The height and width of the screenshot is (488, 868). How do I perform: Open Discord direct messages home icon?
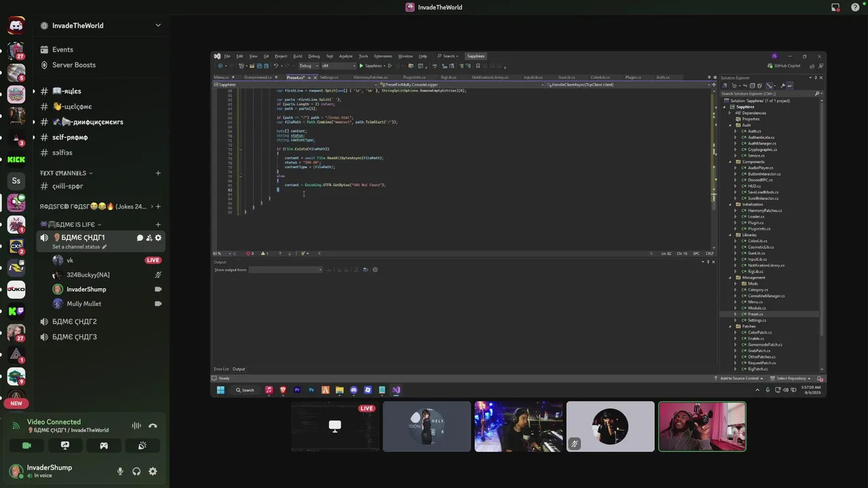[16, 26]
